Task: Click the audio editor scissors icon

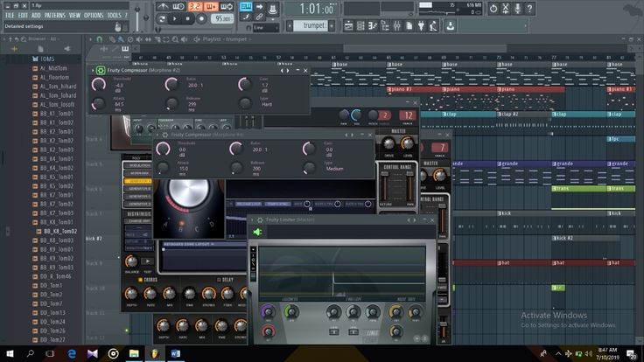Action: coord(506,9)
